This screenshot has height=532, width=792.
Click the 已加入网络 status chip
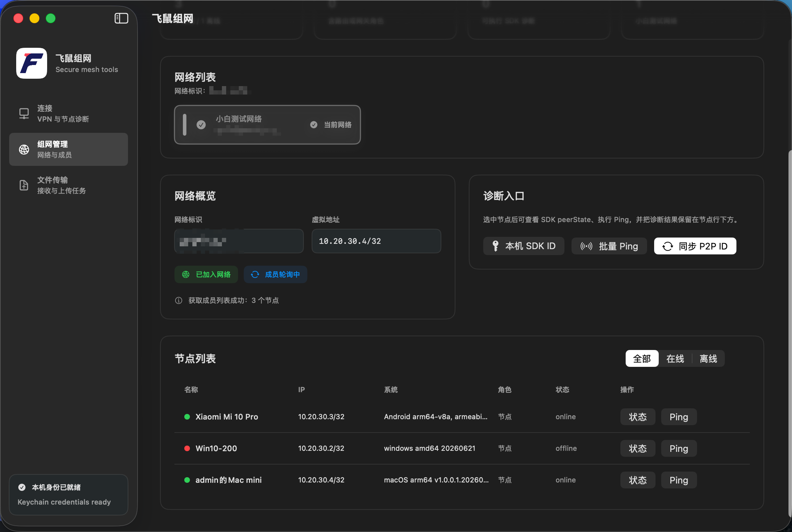tap(206, 274)
